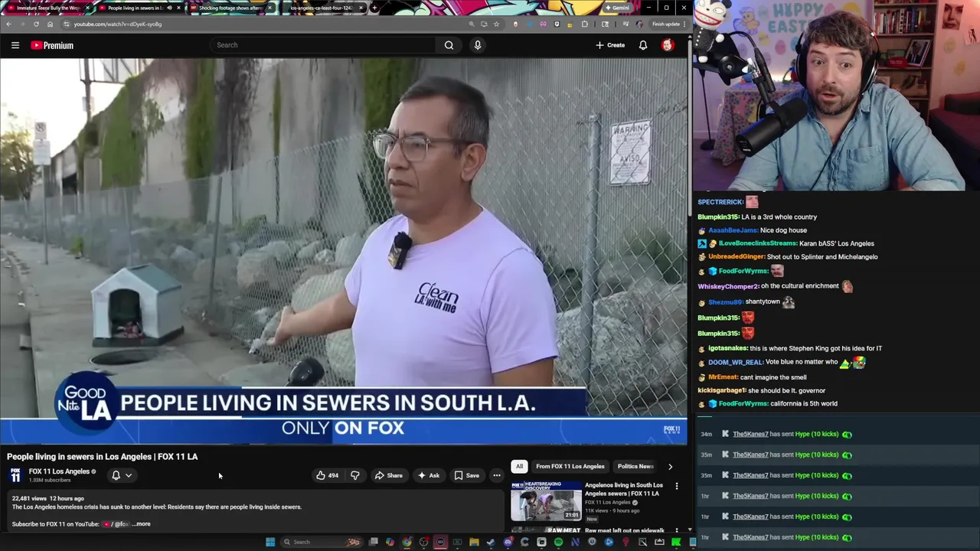The image size is (980, 551).
Task: Open options menu for Angelenos sewers video
Action: 677,486
